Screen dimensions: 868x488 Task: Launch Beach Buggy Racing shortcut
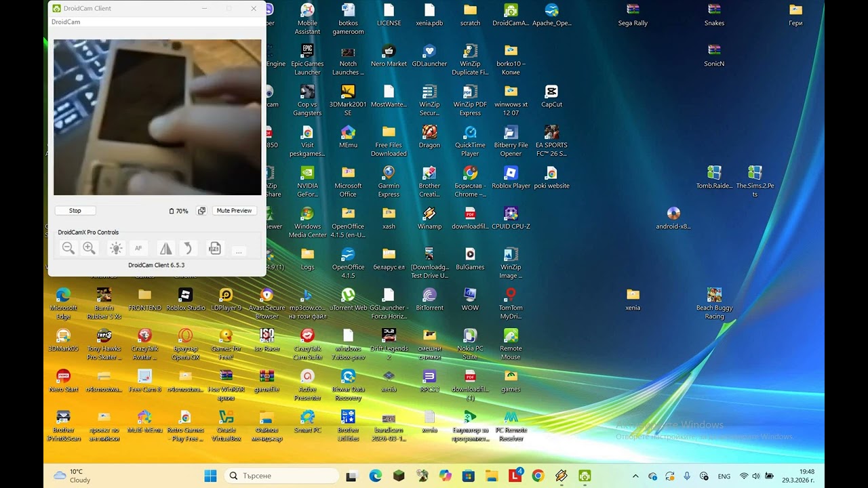click(714, 304)
